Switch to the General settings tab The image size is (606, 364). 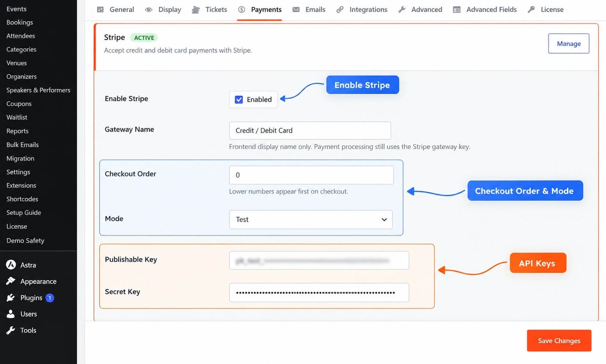116,9
